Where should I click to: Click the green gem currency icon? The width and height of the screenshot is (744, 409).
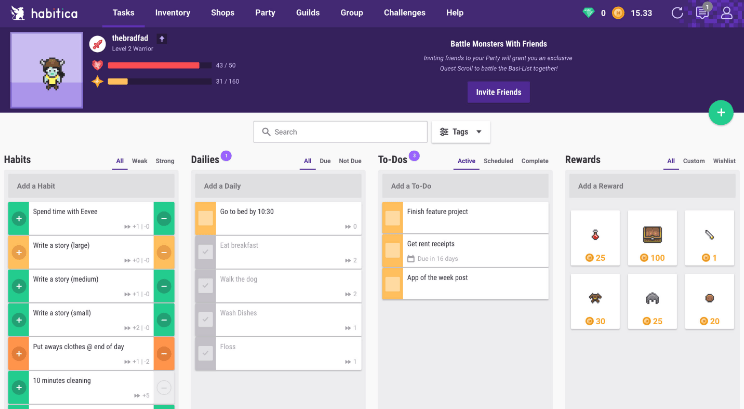coord(590,13)
